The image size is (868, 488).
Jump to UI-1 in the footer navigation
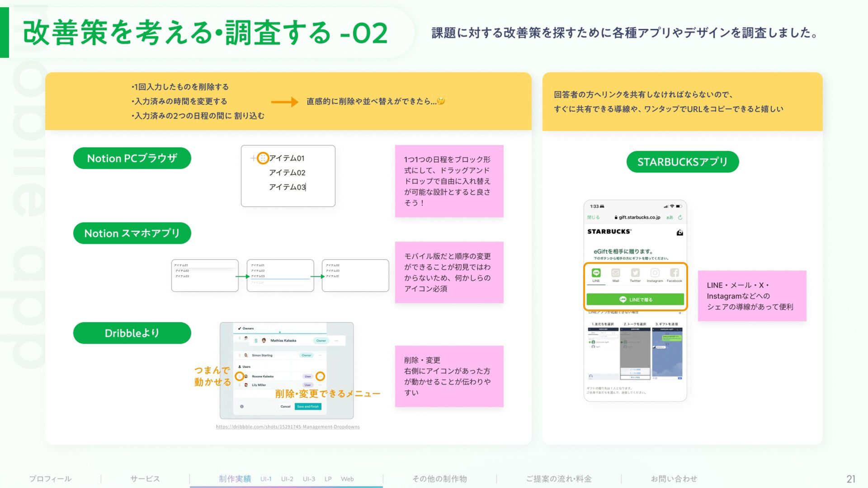tap(266, 479)
